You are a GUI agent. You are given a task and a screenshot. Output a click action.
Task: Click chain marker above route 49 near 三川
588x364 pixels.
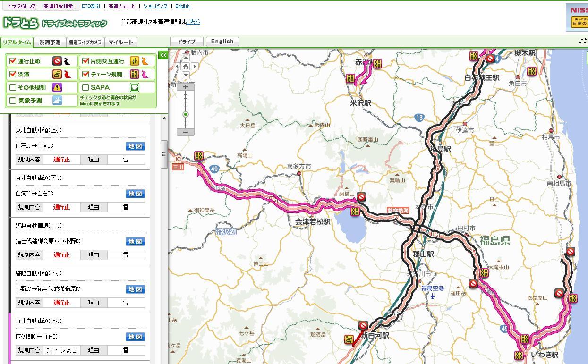coord(199,156)
